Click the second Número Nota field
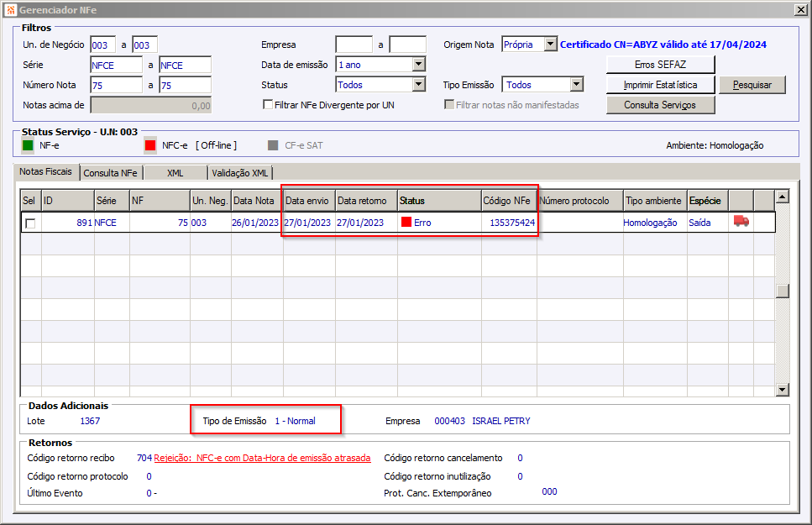The width and height of the screenshot is (812, 525). tap(185, 85)
